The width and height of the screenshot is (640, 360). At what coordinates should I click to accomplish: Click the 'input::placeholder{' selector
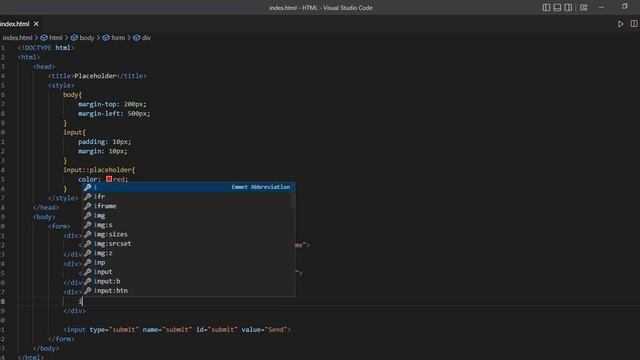pos(99,170)
